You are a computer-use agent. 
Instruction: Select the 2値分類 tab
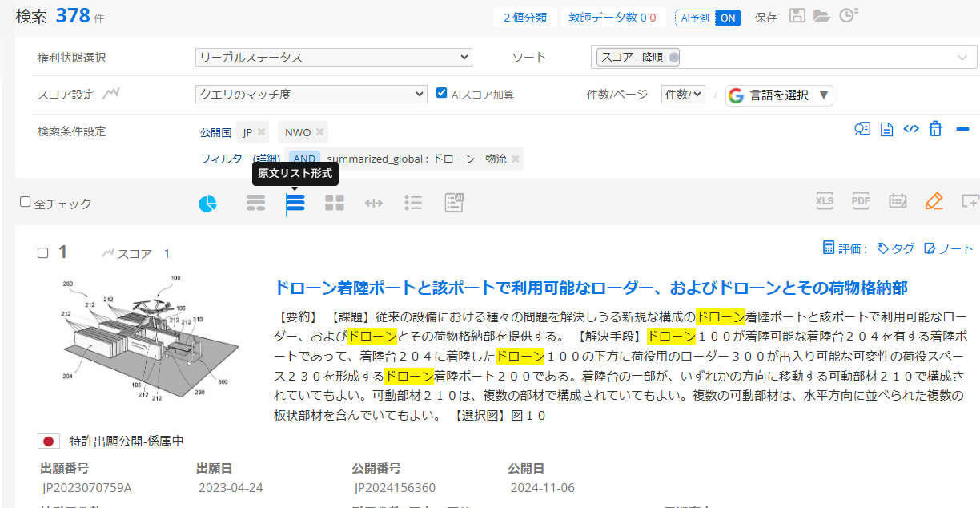click(525, 18)
